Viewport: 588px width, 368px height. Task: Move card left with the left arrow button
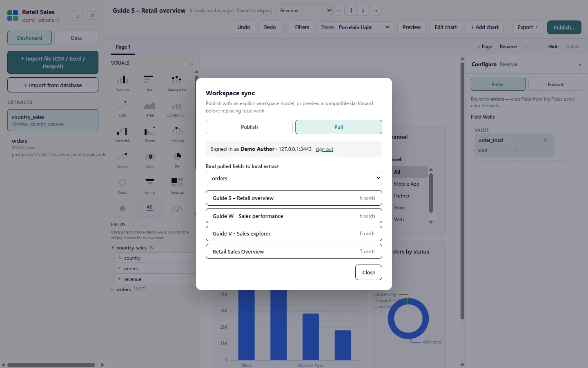(339, 11)
